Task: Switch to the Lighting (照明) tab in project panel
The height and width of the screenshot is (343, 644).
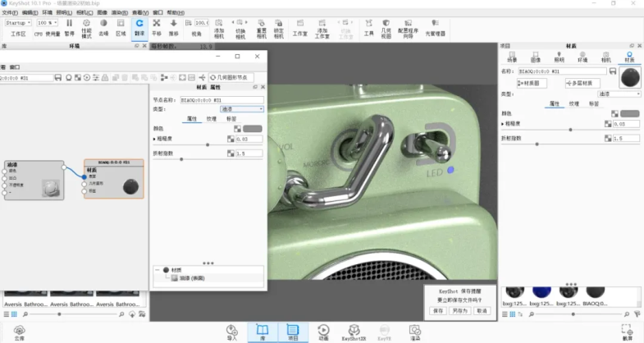Action: 559,57
